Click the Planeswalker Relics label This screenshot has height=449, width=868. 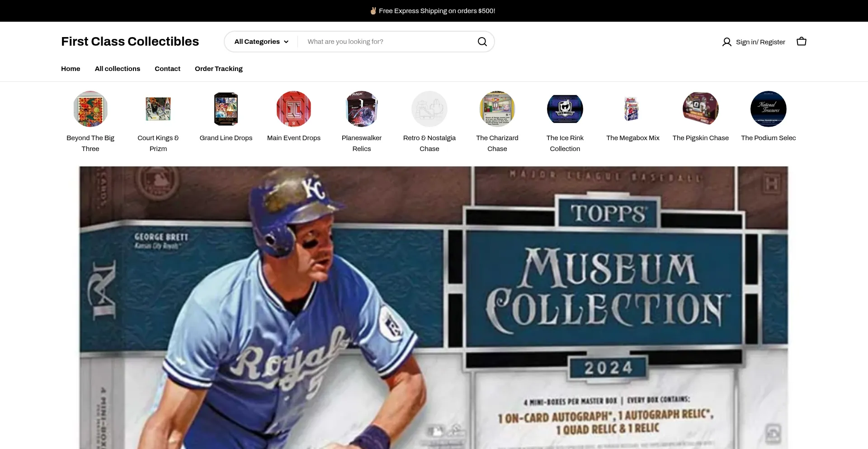[x=362, y=143]
